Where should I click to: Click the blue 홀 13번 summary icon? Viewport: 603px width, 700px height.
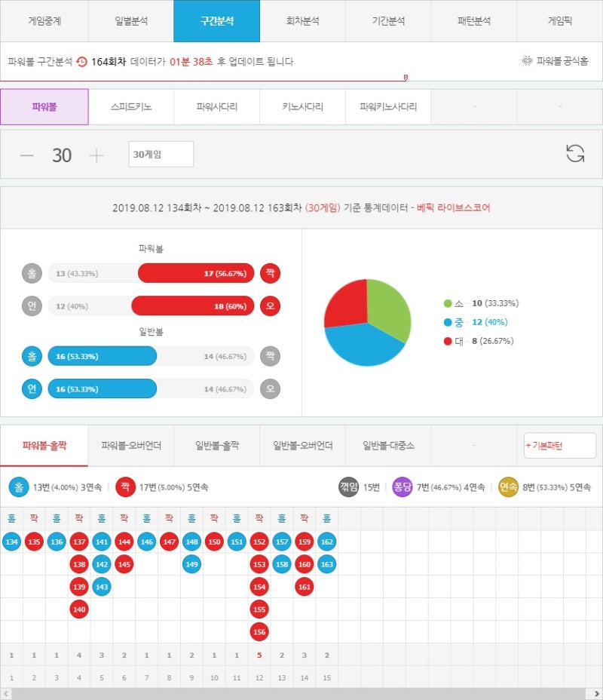coord(19,487)
